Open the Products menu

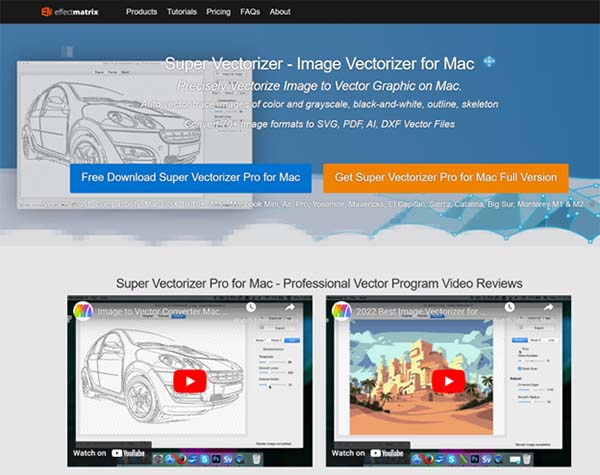[142, 12]
